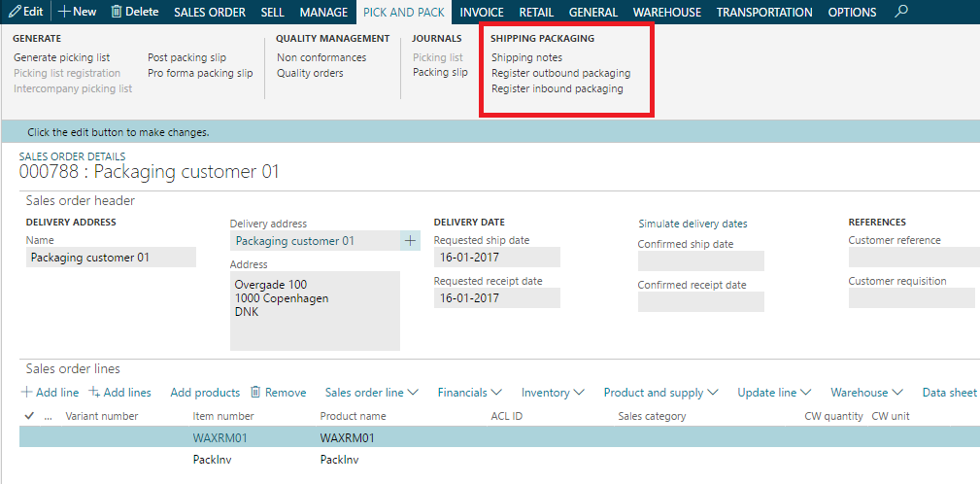Click Add lines button
Image resolution: width=980 pixels, height=484 pixels.
120,393
